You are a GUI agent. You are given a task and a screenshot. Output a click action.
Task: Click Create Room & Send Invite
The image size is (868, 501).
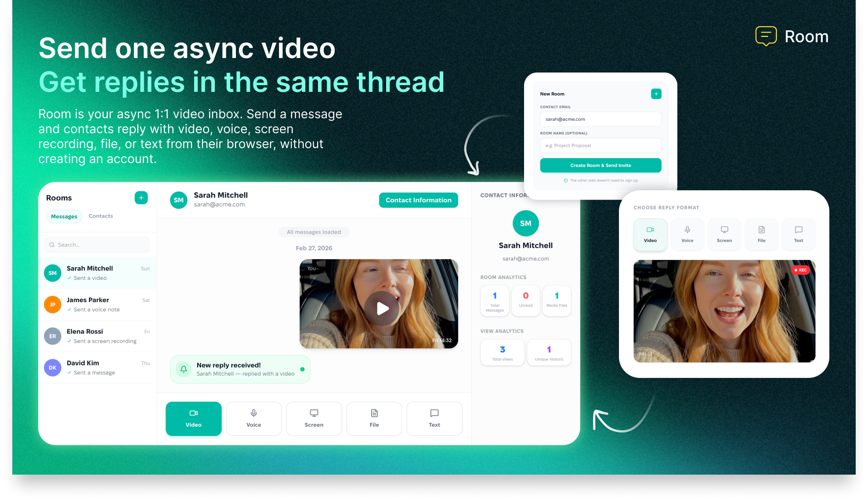point(600,165)
